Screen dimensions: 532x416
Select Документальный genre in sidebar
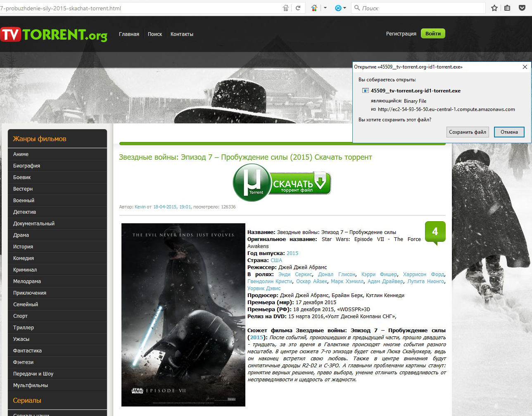point(57,223)
